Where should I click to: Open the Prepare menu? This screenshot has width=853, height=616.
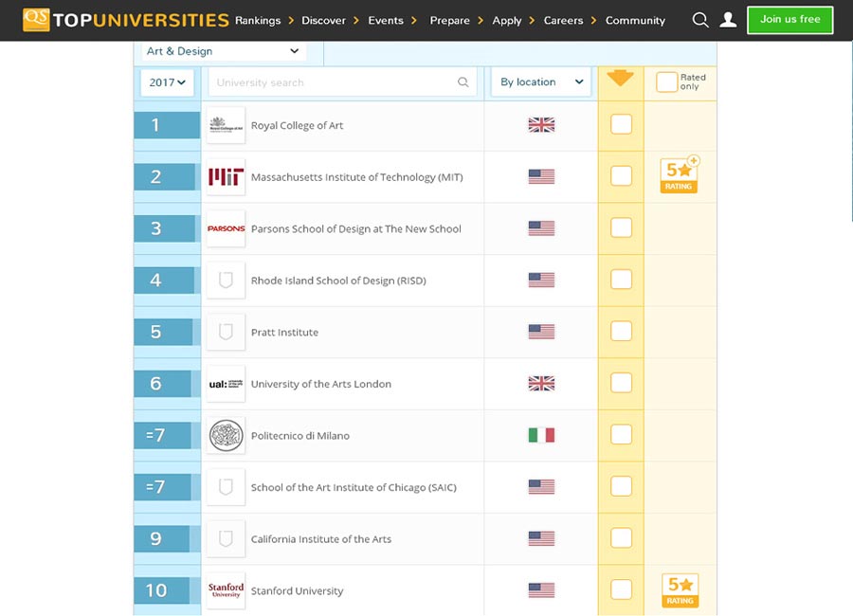click(x=449, y=20)
